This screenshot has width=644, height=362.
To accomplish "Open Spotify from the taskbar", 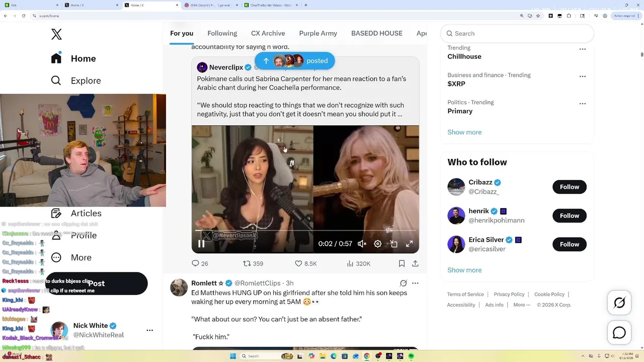I will coord(411,356).
